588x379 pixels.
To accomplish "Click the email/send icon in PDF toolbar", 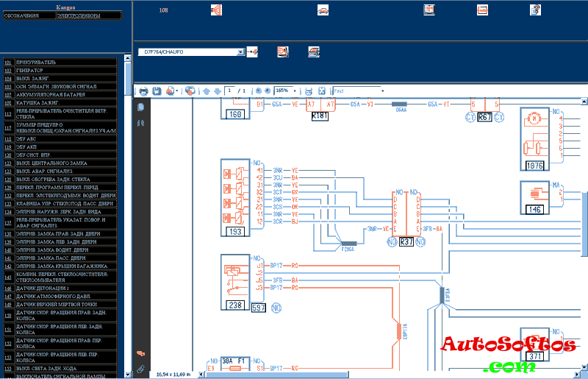I will tap(171, 91).
